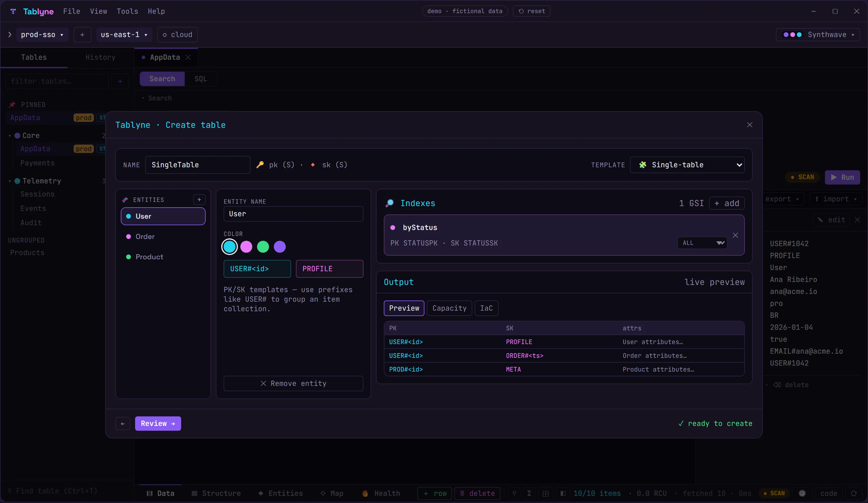
Task: Click the Run query button
Action: pyautogui.click(x=842, y=177)
